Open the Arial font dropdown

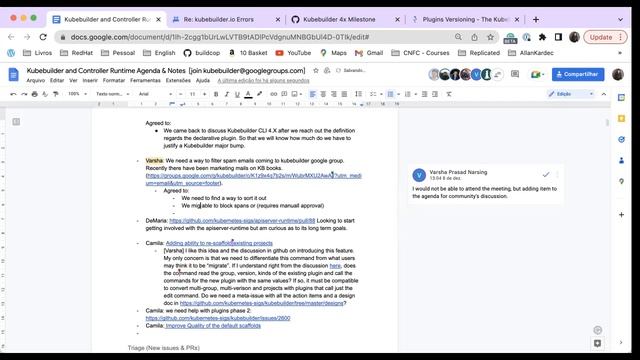point(155,94)
